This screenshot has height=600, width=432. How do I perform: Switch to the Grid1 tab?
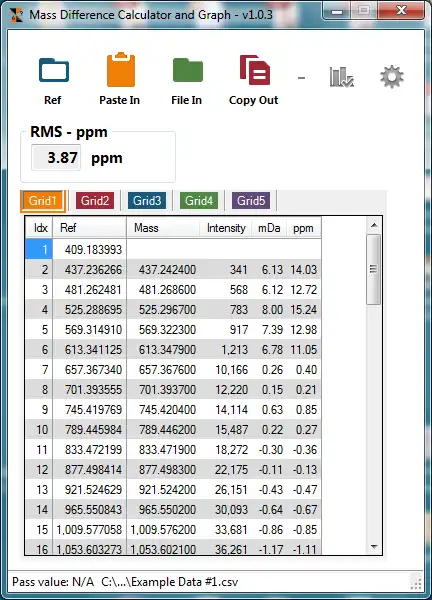coord(42,201)
